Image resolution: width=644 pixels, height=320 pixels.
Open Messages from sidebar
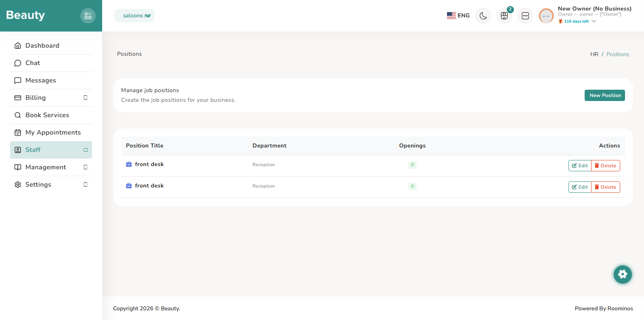51,80
